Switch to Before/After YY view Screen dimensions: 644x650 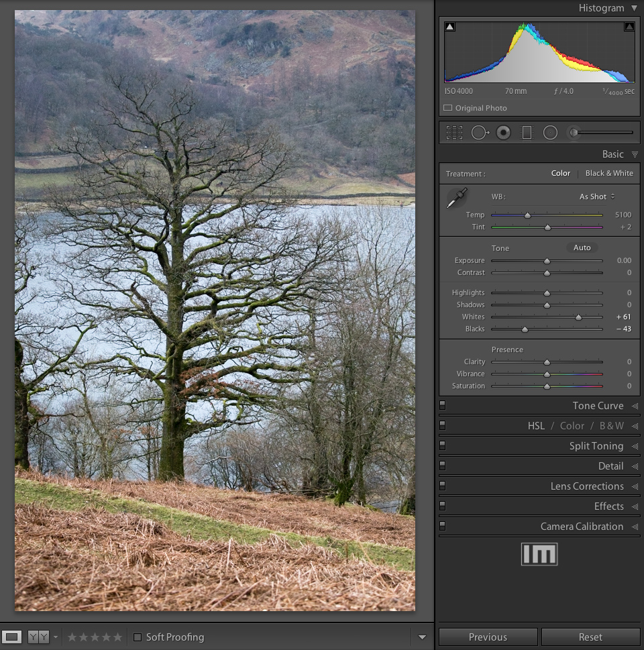click(x=37, y=637)
